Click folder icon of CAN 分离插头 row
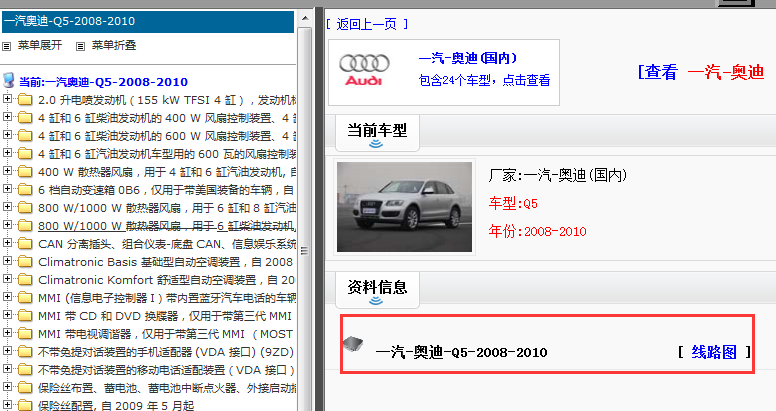Screen dimensions: 776x411 (x=25, y=244)
